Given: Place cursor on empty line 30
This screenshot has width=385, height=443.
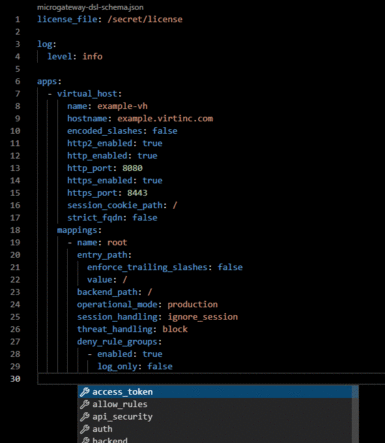Looking at the screenshot, I should [211, 379].
